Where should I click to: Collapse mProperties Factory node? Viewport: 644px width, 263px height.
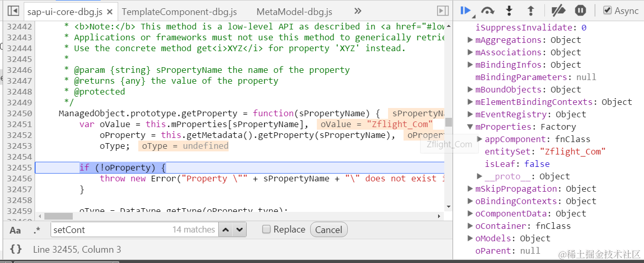tap(470, 127)
